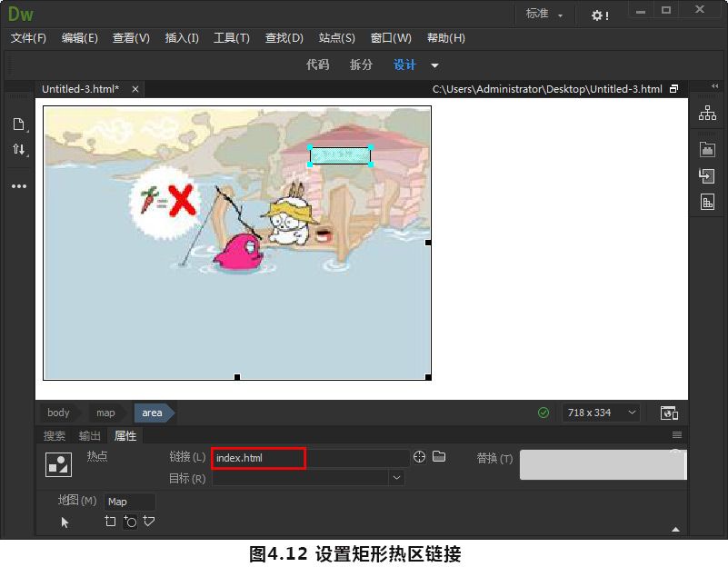Open the 插入(I) menu
Viewport: 728px width, 567px height.
point(182,37)
